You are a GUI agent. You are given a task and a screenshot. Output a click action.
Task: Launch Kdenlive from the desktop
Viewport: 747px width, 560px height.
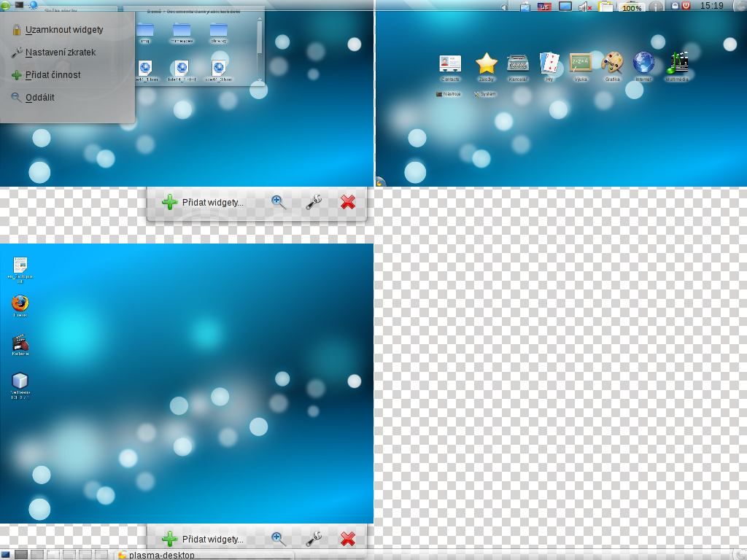(x=20, y=343)
